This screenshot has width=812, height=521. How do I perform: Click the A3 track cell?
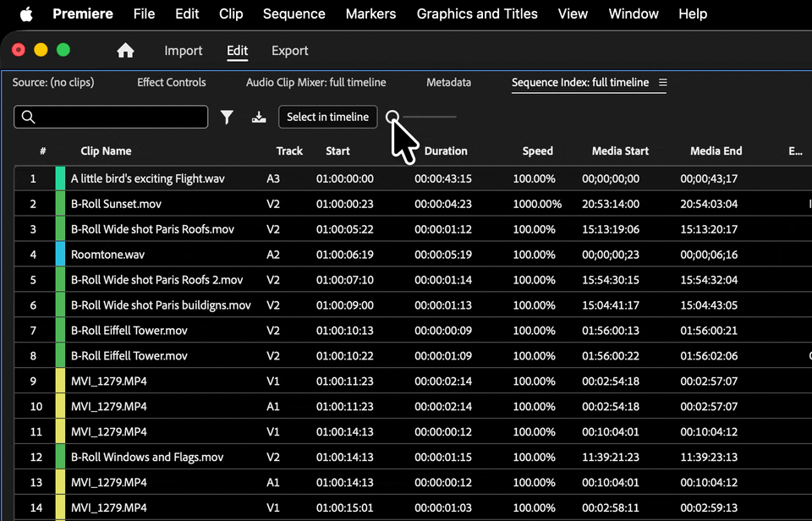pos(273,178)
